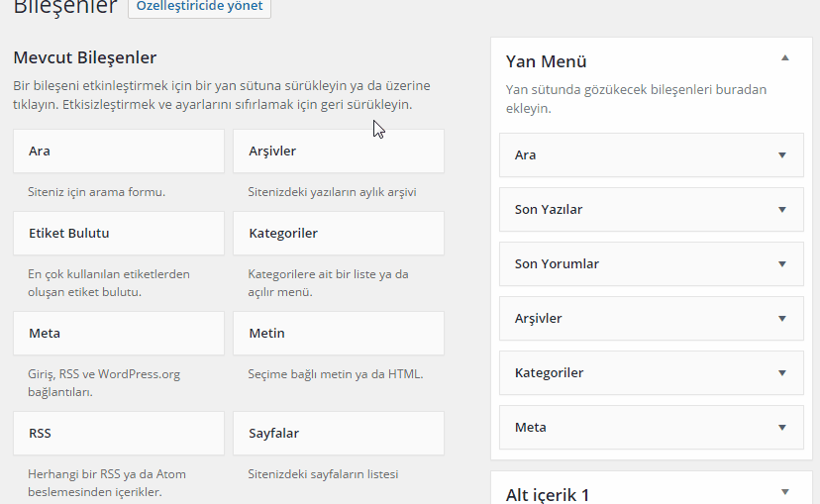Select the Kategoriler available widget

click(x=339, y=233)
